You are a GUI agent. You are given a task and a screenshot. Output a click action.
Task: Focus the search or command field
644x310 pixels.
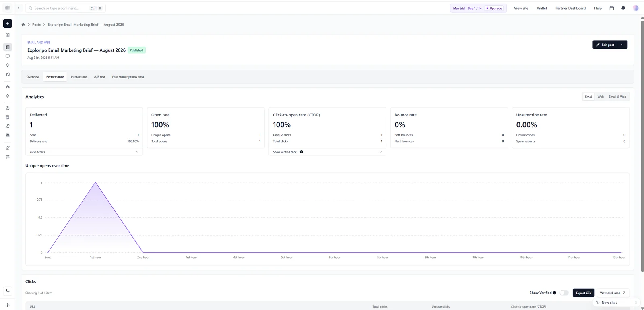click(x=65, y=8)
